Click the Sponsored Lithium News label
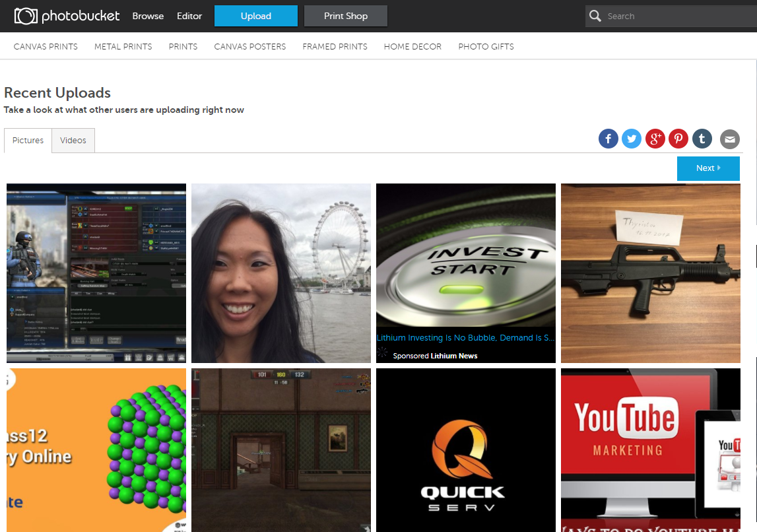Image resolution: width=757 pixels, height=532 pixels. coord(435,356)
